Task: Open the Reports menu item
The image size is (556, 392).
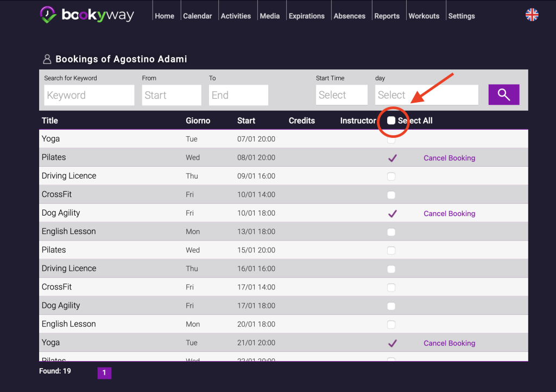Action: pos(387,16)
